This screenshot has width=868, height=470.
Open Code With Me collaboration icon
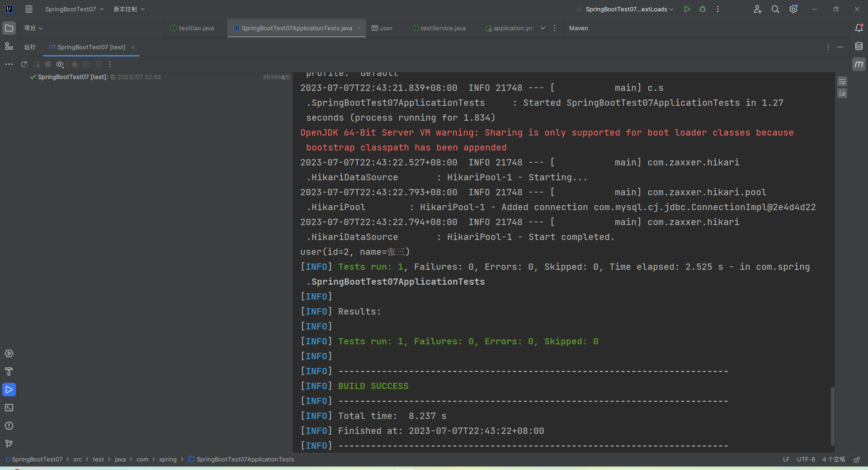(x=758, y=9)
